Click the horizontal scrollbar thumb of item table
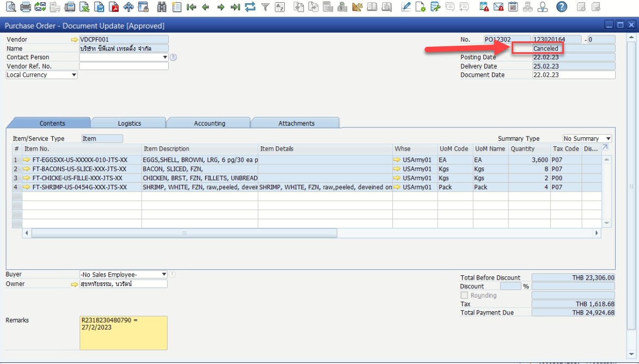 184,233
